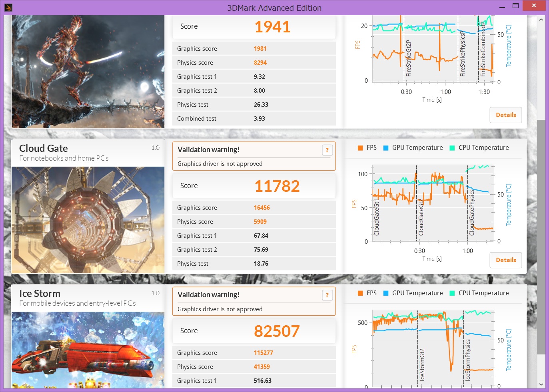The width and height of the screenshot is (549, 392).
Task: Click the Cloud Gate score 11782
Action: pyautogui.click(x=277, y=186)
